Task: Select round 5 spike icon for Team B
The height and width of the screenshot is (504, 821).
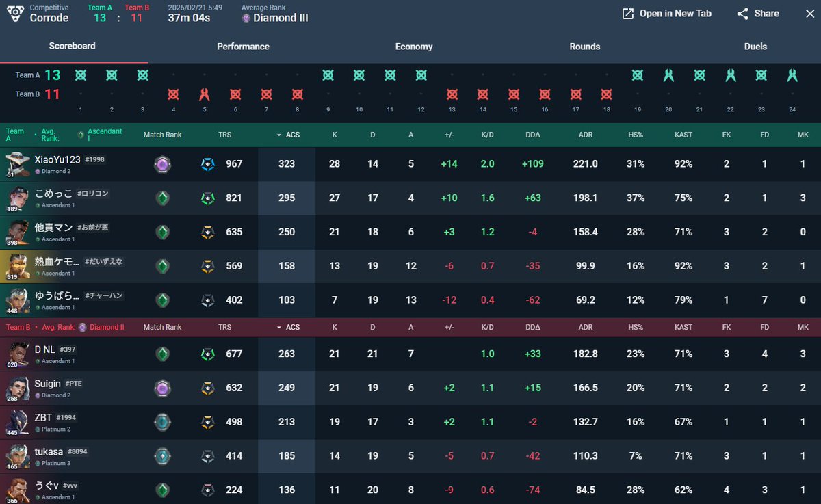Action: [204, 94]
